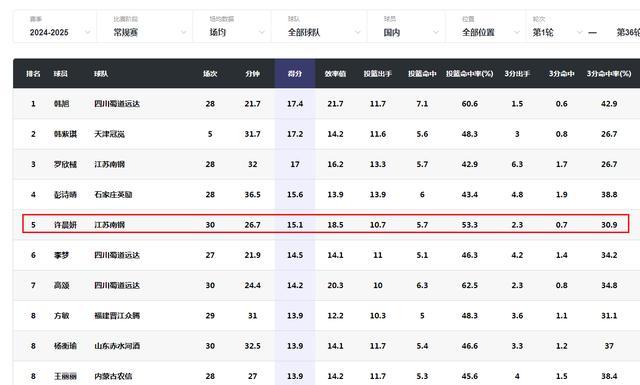The height and width of the screenshot is (385, 640).
Task: Open the highlighted player 许晨妍 row
Action: [x=326, y=224]
